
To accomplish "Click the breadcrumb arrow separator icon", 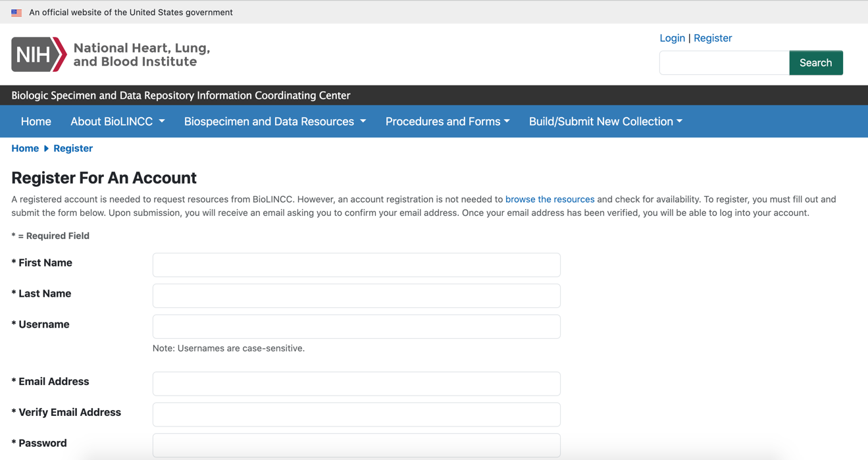I will tap(46, 149).
